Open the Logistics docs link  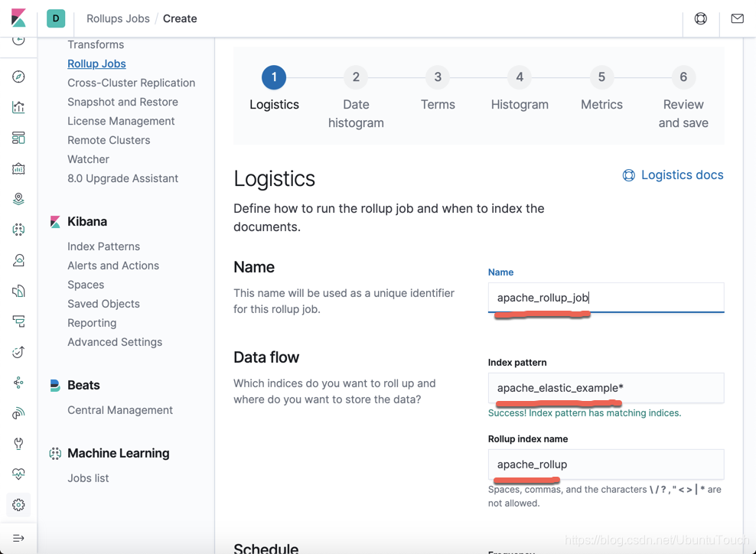pyautogui.click(x=683, y=175)
